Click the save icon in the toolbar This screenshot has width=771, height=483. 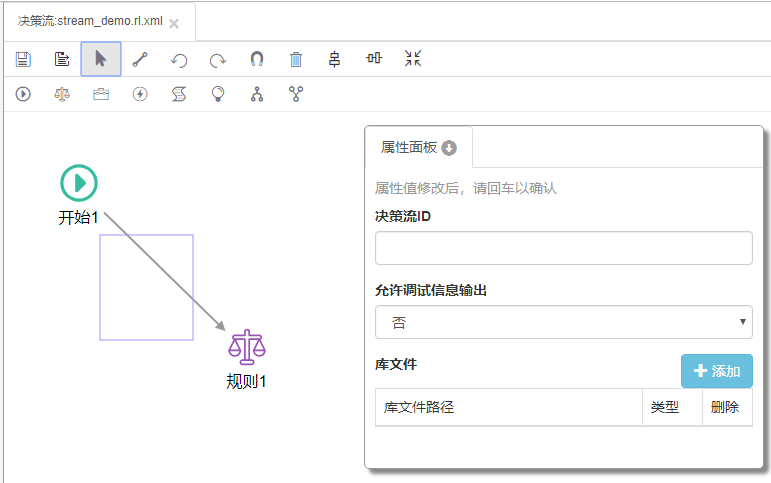[23, 59]
